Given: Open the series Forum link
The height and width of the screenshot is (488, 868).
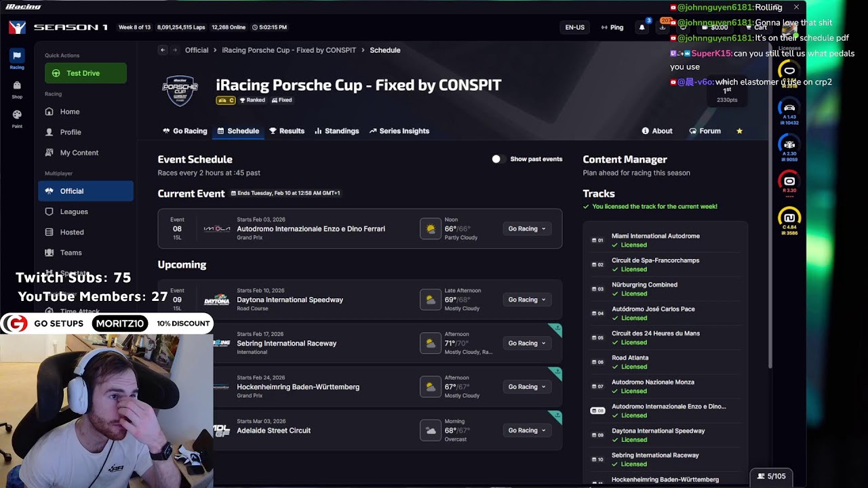Looking at the screenshot, I should [x=705, y=131].
